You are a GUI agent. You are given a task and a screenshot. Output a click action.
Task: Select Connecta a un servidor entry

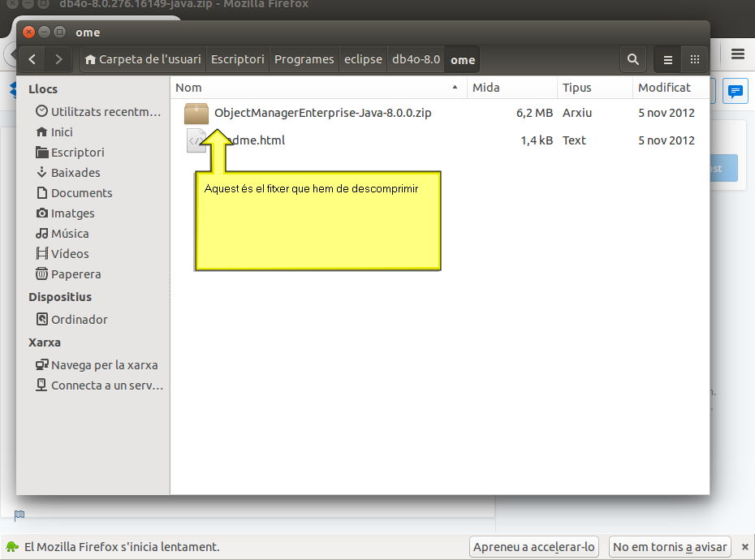(99, 386)
